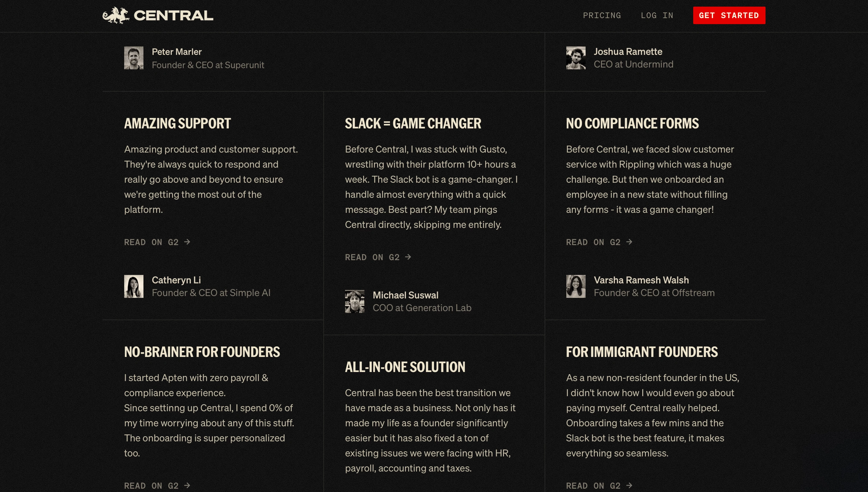Click the Slack = Game Changer heading
Screen dimensions: 868x492
[413, 123]
